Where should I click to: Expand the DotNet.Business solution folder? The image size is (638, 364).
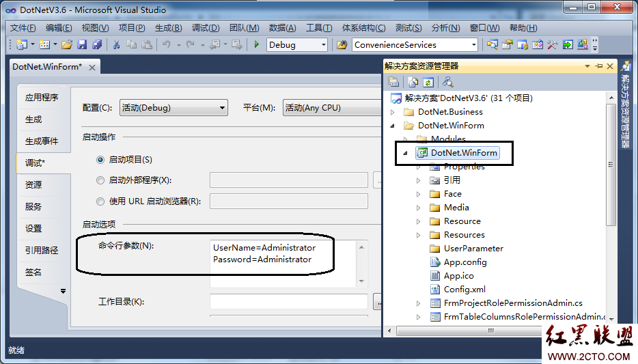(x=392, y=112)
